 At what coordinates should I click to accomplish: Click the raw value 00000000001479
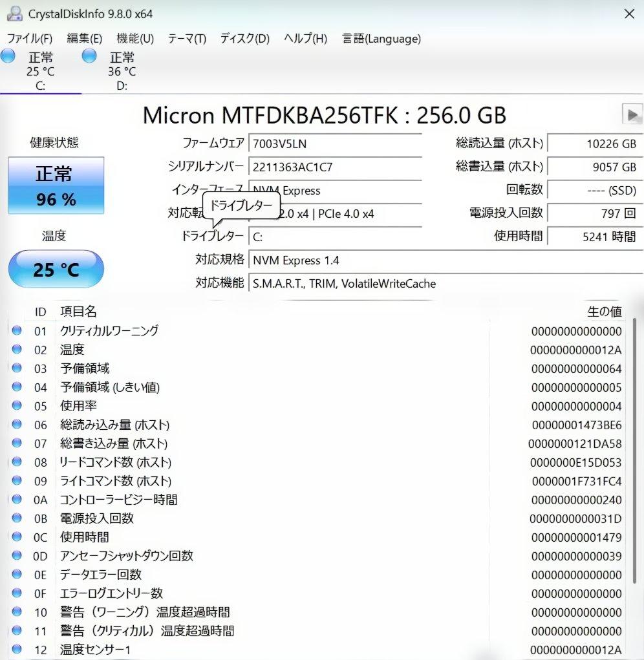pos(576,538)
